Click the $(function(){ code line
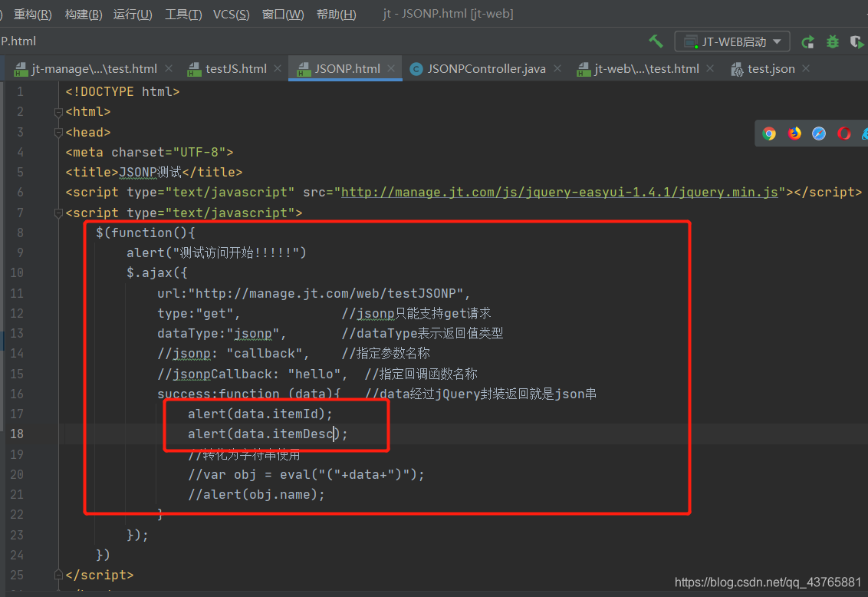 (x=146, y=233)
